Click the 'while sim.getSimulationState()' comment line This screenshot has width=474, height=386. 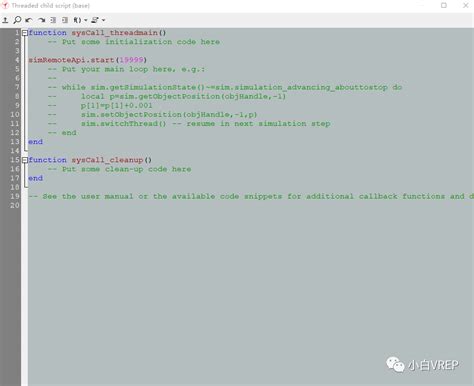click(225, 87)
